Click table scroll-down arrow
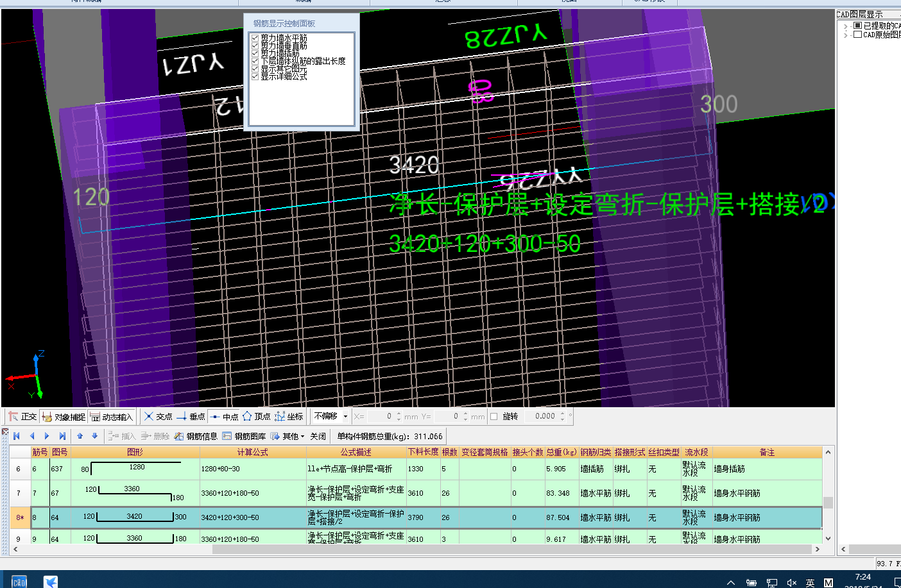Viewport: 901px width, 588px height. pyautogui.click(x=828, y=539)
